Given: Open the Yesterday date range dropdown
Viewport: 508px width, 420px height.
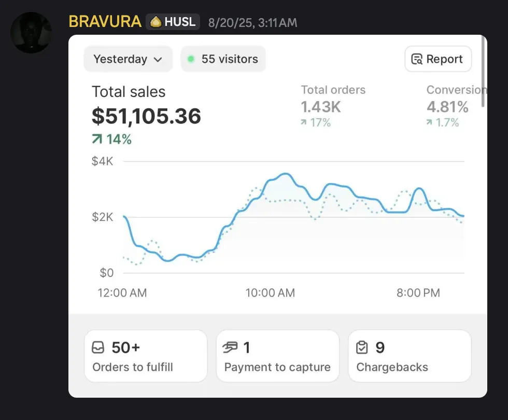Looking at the screenshot, I should (128, 59).
